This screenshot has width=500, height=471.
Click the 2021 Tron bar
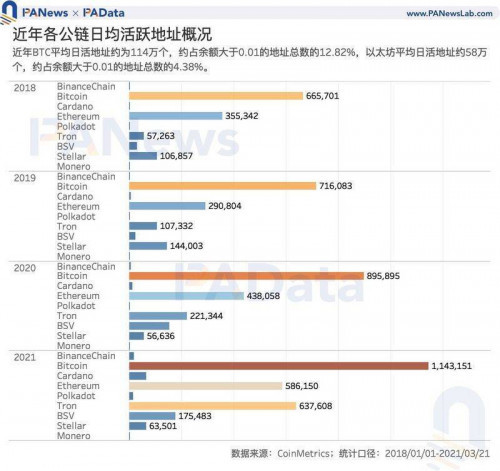click(x=213, y=406)
